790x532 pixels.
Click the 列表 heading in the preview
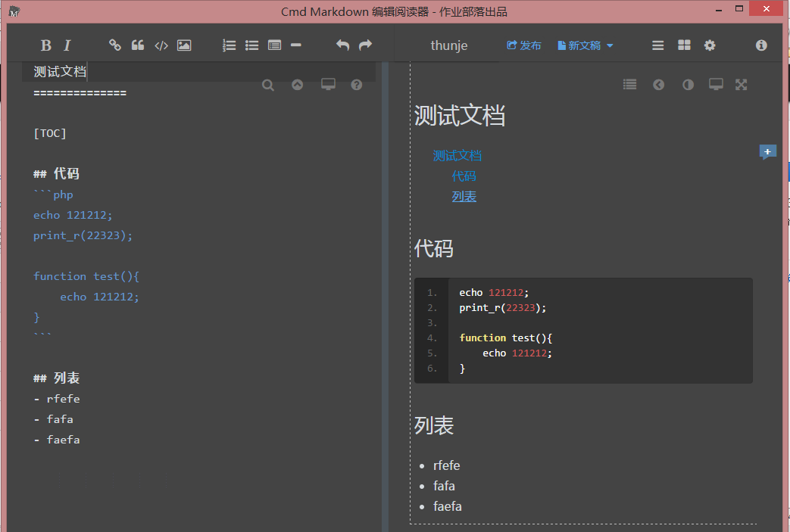434,426
